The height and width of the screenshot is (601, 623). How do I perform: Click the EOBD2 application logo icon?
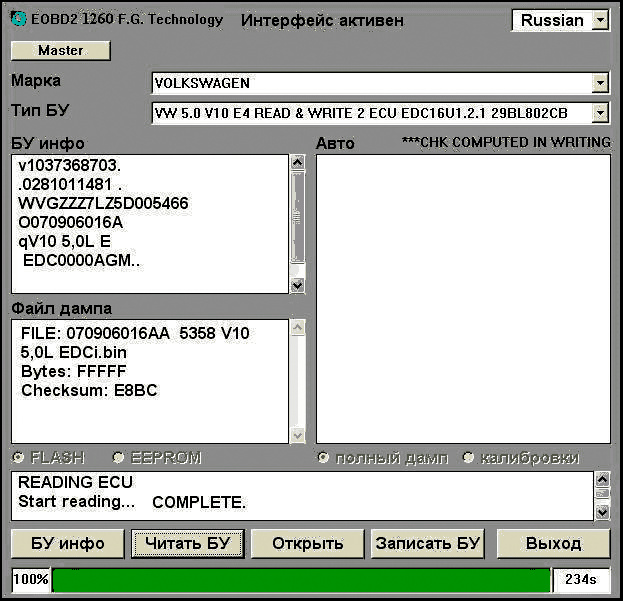coord(18,19)
